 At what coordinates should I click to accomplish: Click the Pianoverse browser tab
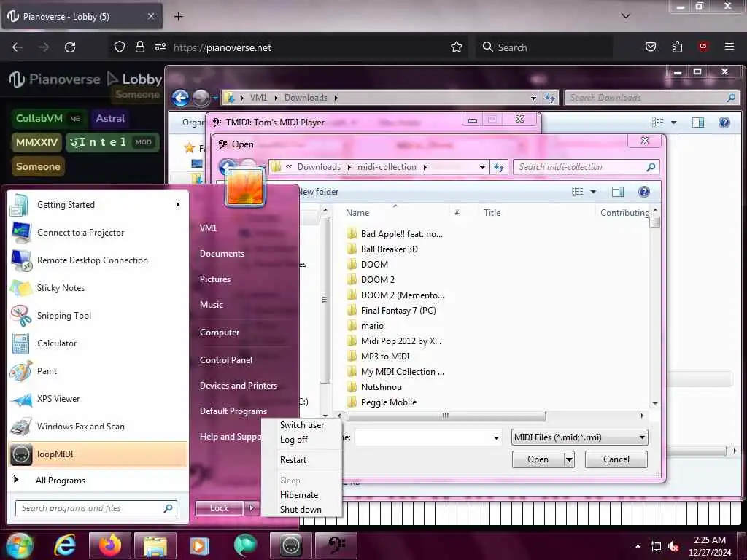(x=82, y=16)
